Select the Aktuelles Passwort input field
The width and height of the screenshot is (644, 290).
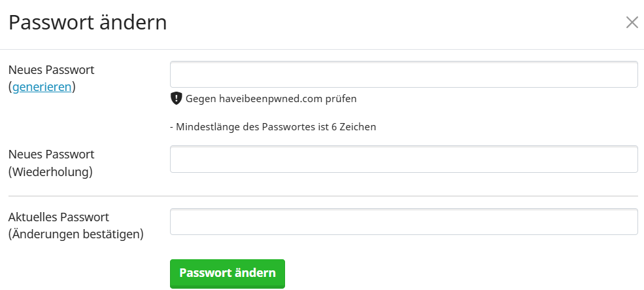(403, 222)
